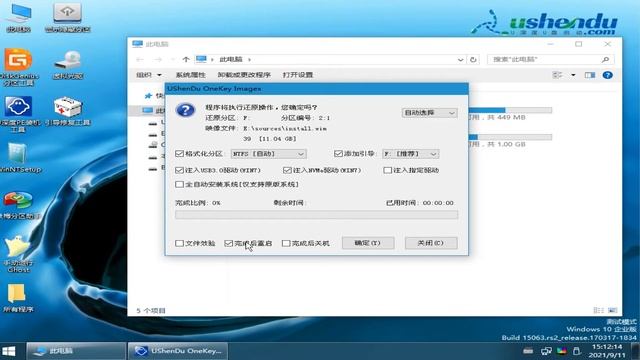Toggle the 注入USB3.0驱动 checkbox
This screenshot has height=360, width=640.
tap(179, 170)
